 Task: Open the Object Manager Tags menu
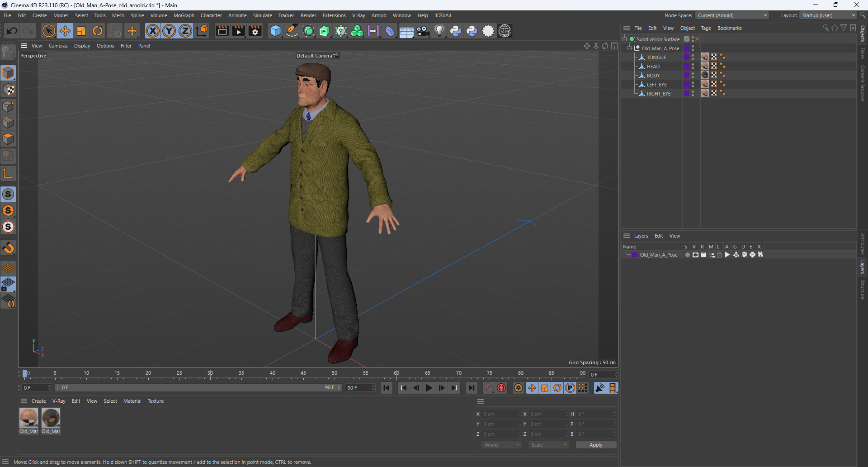point(706,28)
